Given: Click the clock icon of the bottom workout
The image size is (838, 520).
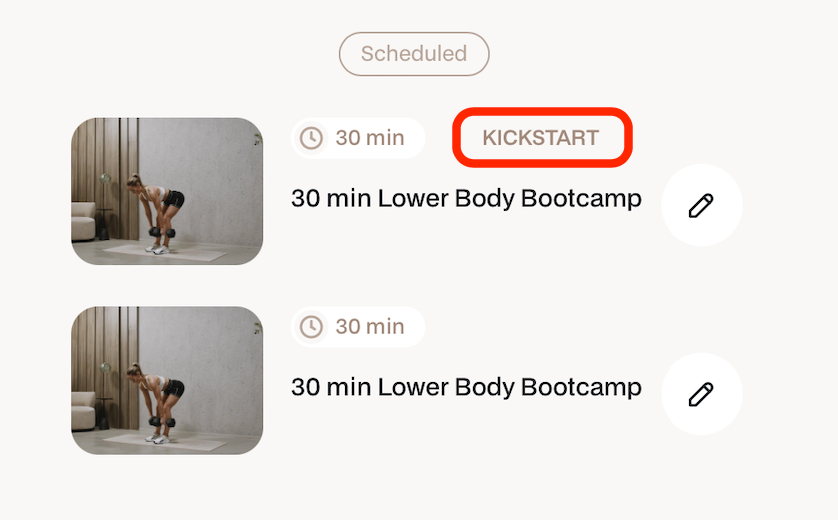Looking at the screenshot, I should (311, 327).
